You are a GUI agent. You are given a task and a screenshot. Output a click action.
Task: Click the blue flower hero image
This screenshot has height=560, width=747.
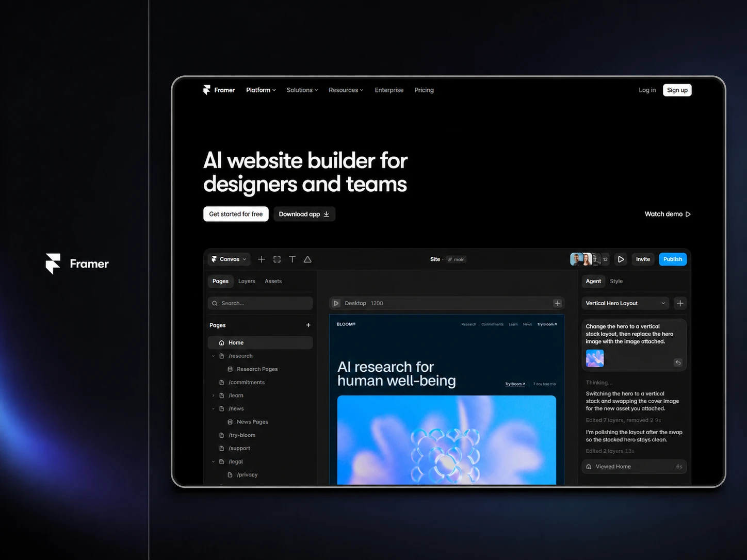click(447, 440)
